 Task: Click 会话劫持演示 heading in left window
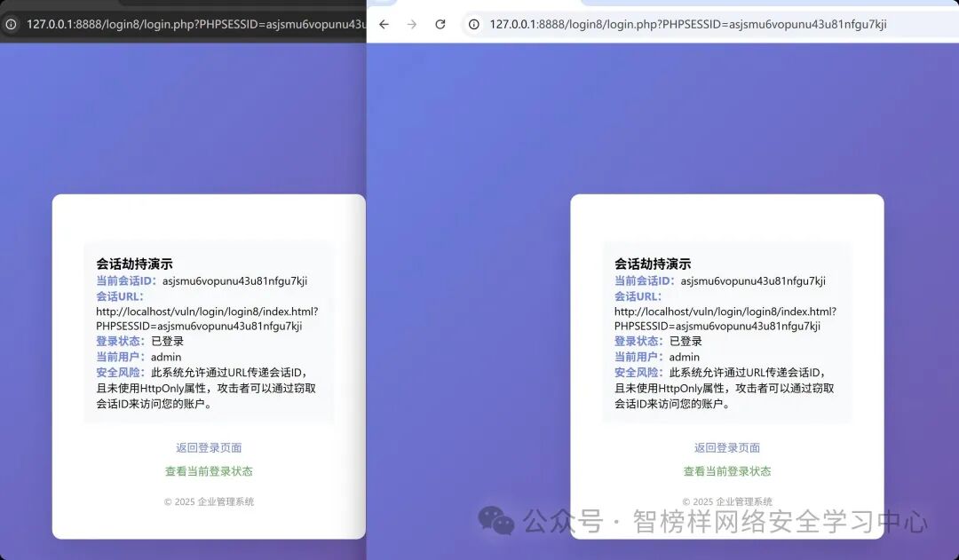134,264
